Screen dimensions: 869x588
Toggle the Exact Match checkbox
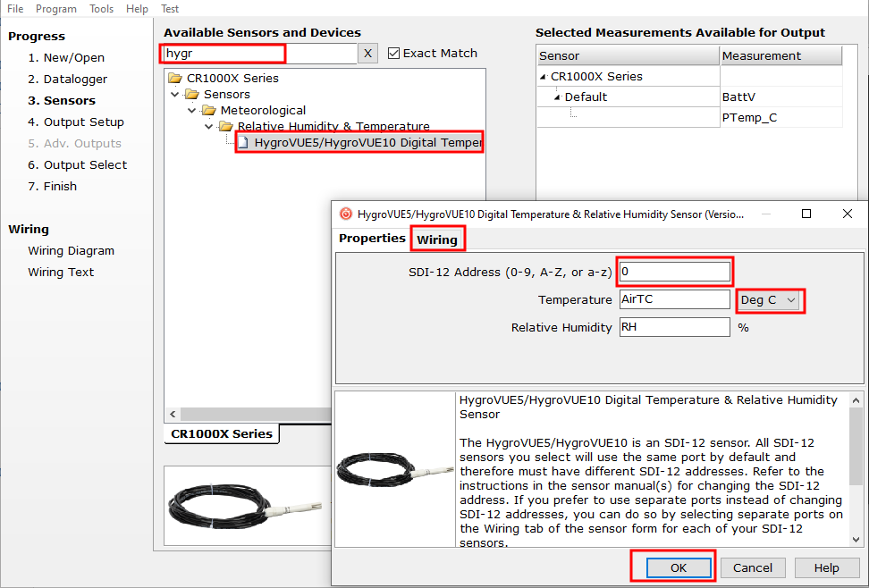pyautogui.click(x=394, y=54)
